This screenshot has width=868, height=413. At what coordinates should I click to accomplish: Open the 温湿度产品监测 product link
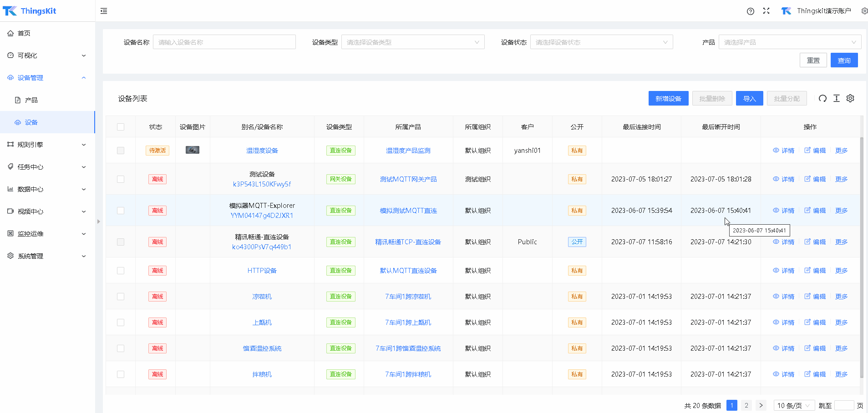[408, 151]
